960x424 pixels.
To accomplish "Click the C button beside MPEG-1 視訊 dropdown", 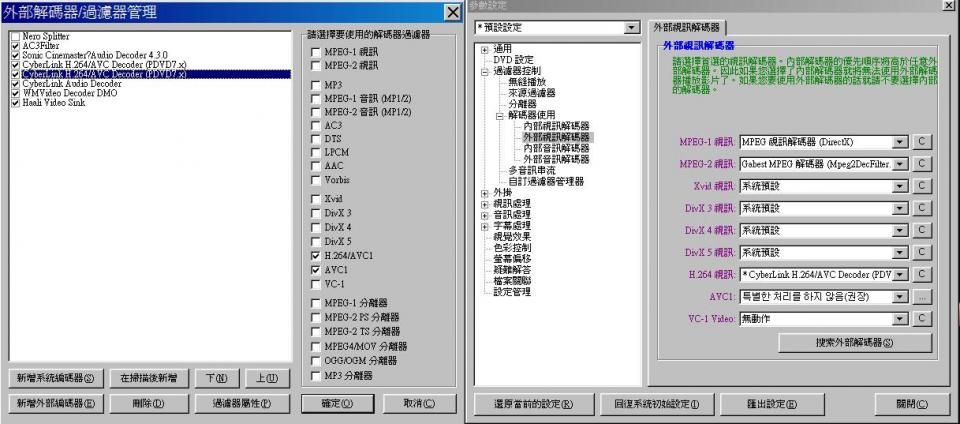I will tap(922, 142).
